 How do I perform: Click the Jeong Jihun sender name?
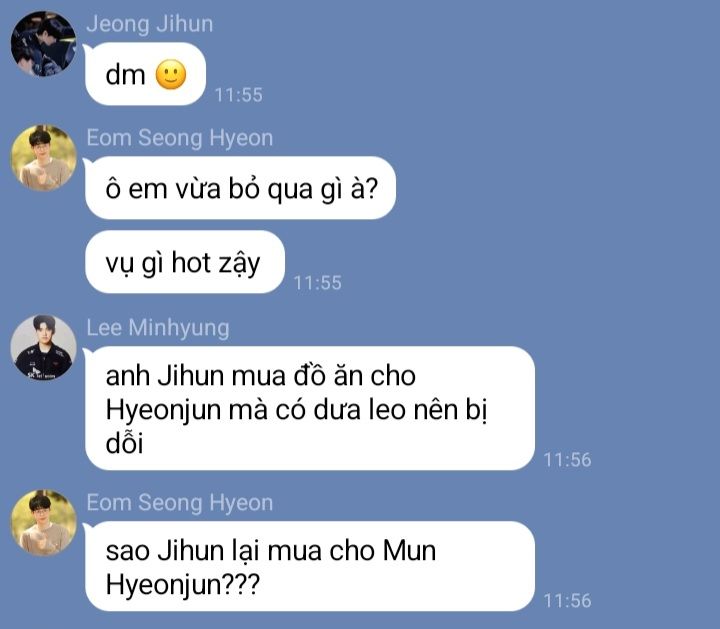pyautogui.click(x=150, y=24)
